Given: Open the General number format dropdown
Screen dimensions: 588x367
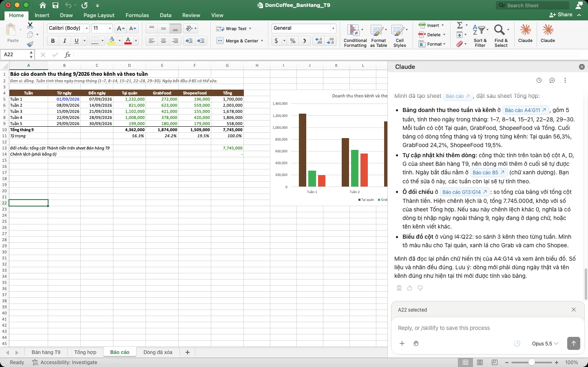Looking at the screenshot, I should 333,28.
